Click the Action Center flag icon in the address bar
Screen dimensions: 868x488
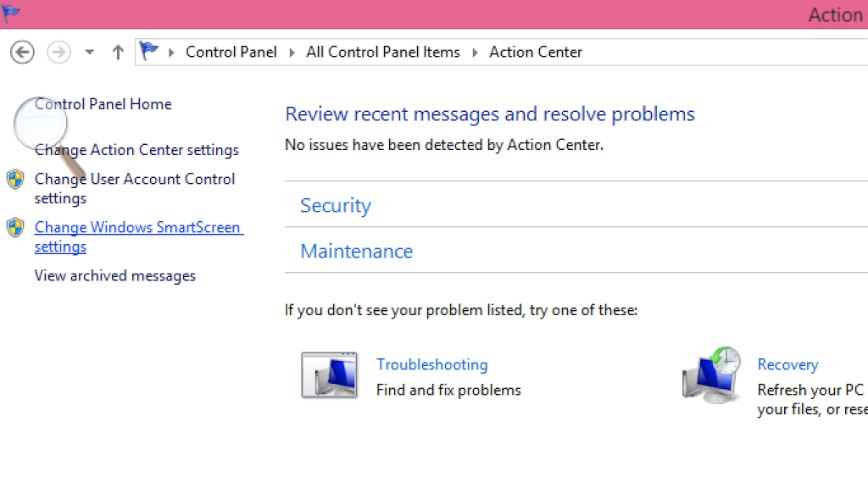pyautogui.click(x=150, y=52)
